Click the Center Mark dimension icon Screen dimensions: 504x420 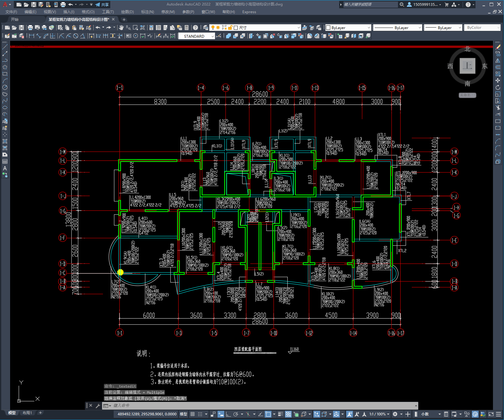click(136, 36)
